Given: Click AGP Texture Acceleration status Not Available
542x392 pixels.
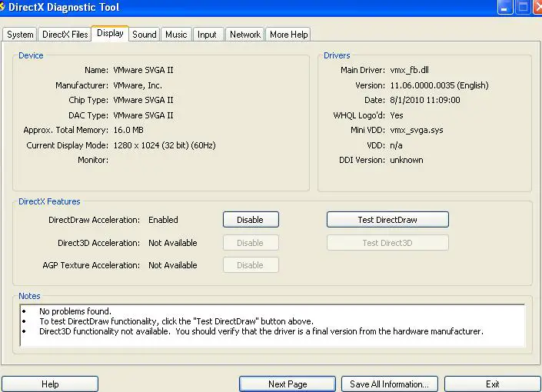Looking at the screenshot, I should pos(172,264).
